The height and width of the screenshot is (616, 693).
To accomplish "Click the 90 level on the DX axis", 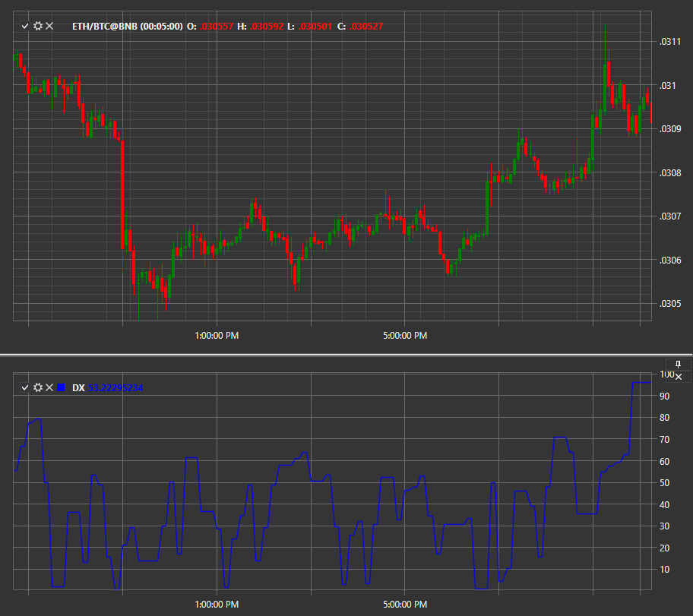I will pyautogui.click(x=664, y=396).
